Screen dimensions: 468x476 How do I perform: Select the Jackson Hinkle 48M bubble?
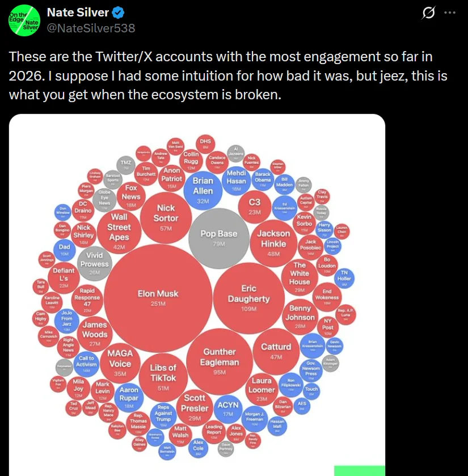pos(273,242)
